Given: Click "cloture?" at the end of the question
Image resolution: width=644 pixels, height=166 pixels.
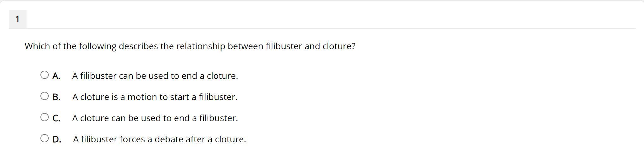Looking at the screenshot, I should click(339, 46).
